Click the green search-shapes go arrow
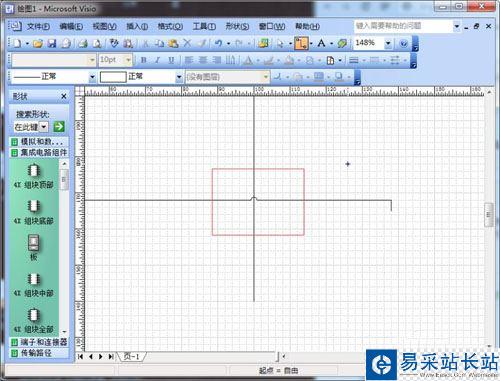500x381 pixels. [59, 127]
